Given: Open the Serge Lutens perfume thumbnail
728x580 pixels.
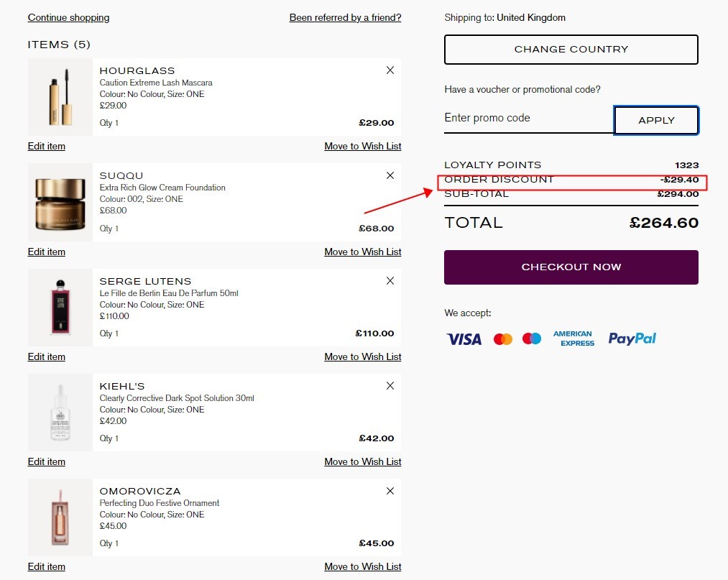Looking at the screenshot, I should tap(60, 308).
